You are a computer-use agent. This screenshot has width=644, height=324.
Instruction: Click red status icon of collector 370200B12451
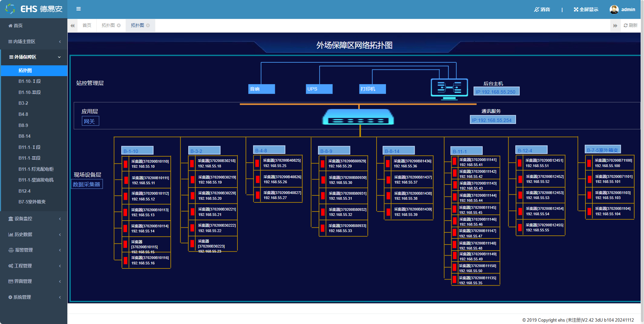[520, 163]
